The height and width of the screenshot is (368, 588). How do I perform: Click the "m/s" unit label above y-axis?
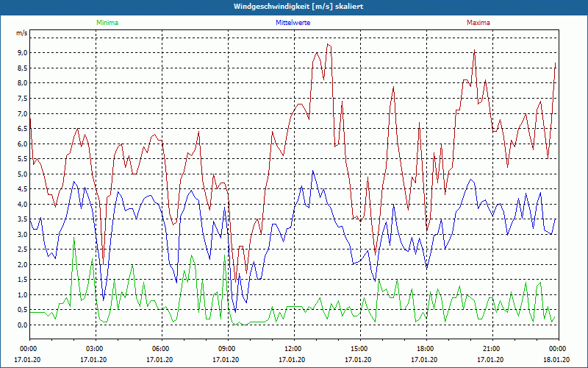click(22, 33)
